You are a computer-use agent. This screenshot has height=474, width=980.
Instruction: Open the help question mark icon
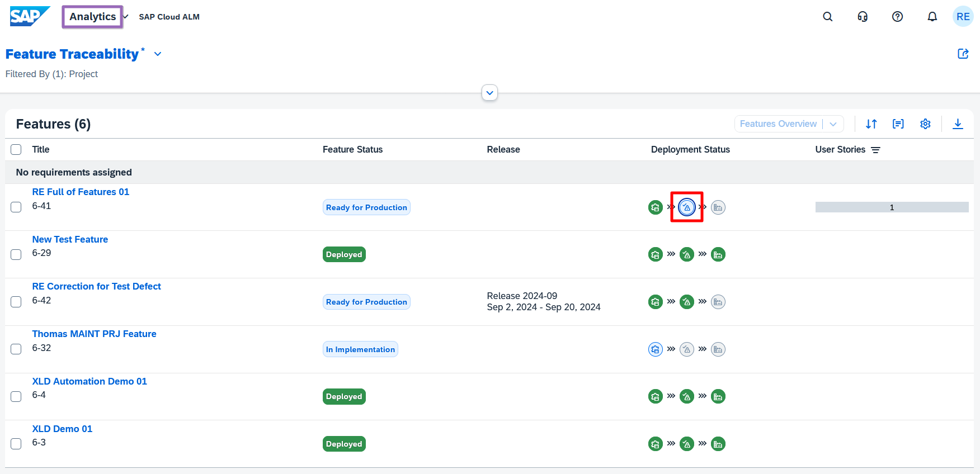pos(897,17)
